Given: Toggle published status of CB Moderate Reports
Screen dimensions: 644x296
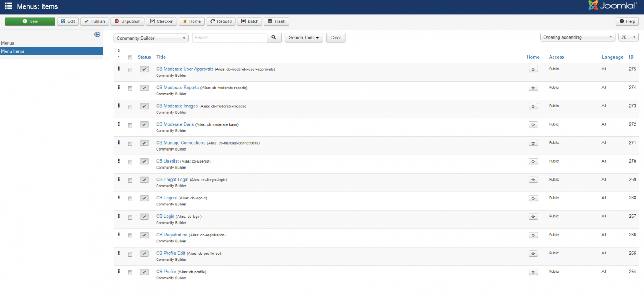Looking at the screenshot, I should (x=144, y=88).
